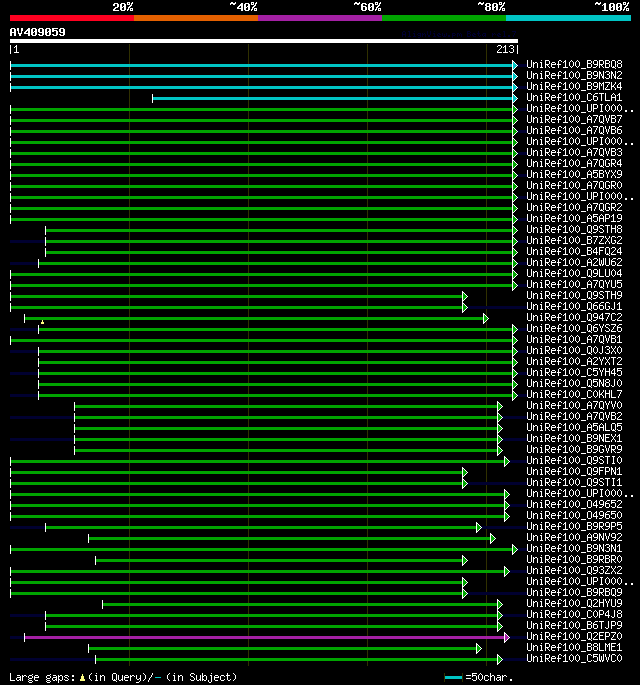Image resolution: width=640 pixels, height=685 pixels.
Task: Click the green arrowhead of the Q947C2 row
Action: tap(486, 318)
